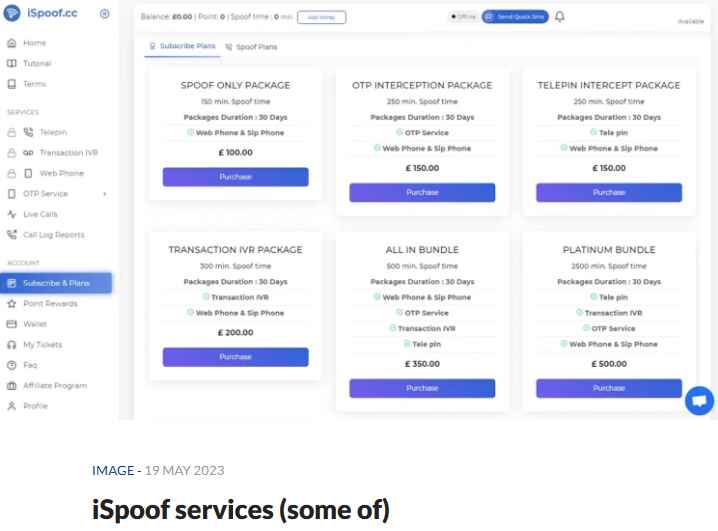Open Subscribe & Plans menu item
Viewport: 718px width, 531px height.
point(56,283)
